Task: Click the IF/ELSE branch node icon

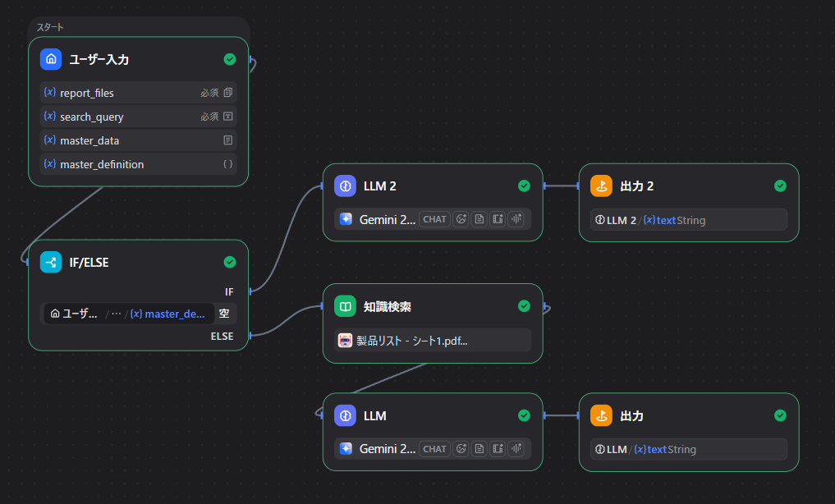Action: click(x=51, y=263)
